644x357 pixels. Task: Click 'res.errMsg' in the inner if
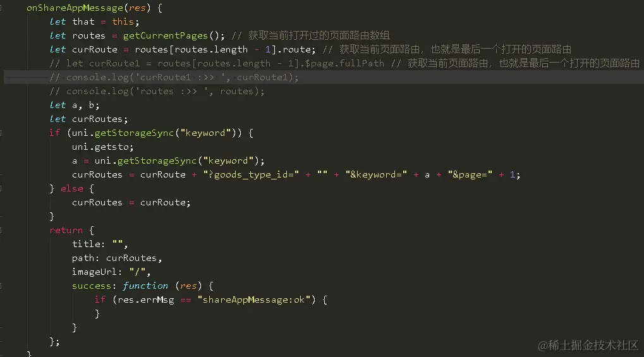145,300
